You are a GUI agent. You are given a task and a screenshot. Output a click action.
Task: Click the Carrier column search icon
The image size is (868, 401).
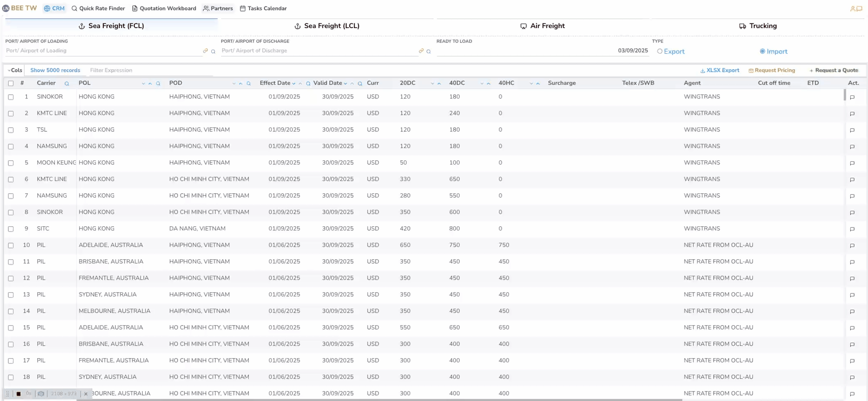click(x=67, y=84)
